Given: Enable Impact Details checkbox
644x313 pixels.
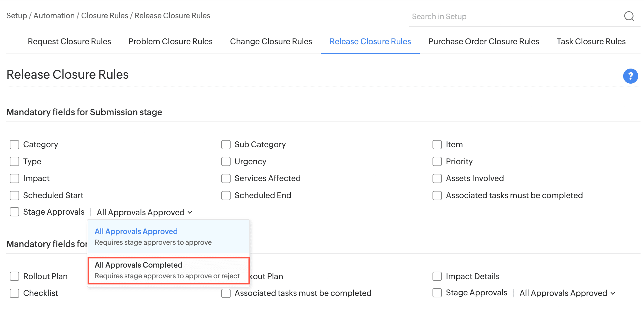Looking at the screenshot, I should [x=437, y=276].
